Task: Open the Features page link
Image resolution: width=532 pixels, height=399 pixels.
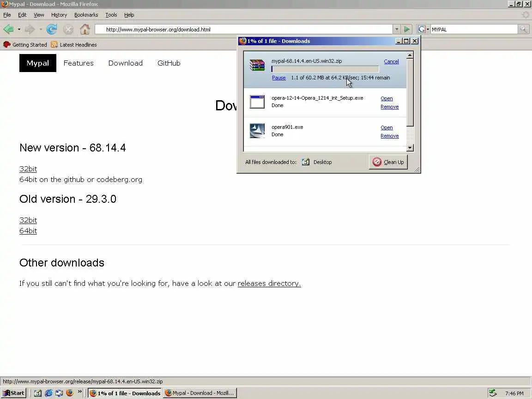Action: [x=79, y=63]
